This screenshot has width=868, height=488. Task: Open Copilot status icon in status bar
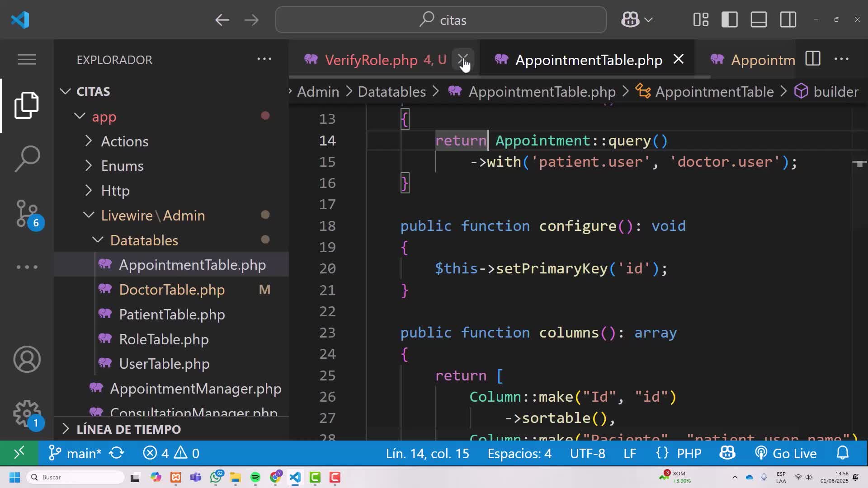point(727,453)
